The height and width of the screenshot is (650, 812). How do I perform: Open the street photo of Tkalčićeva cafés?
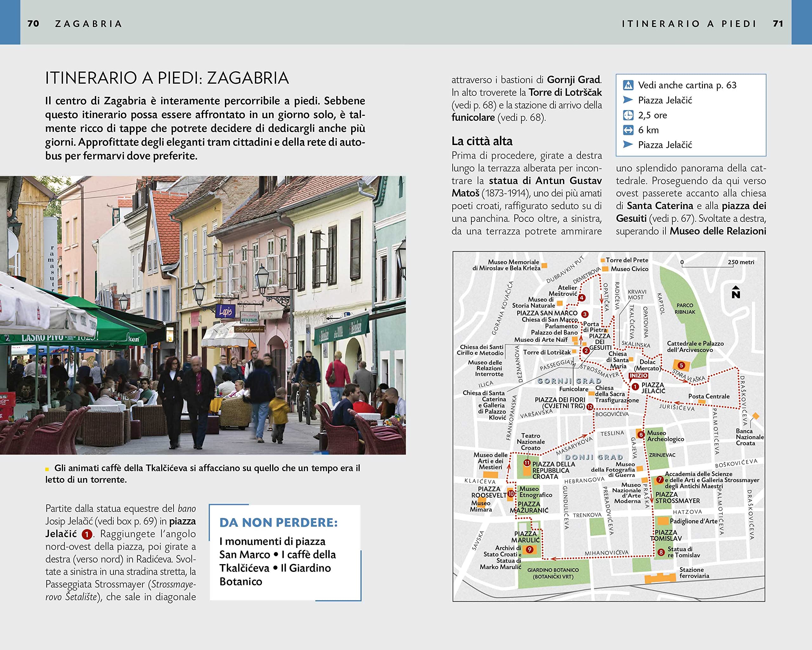point(203,315)
